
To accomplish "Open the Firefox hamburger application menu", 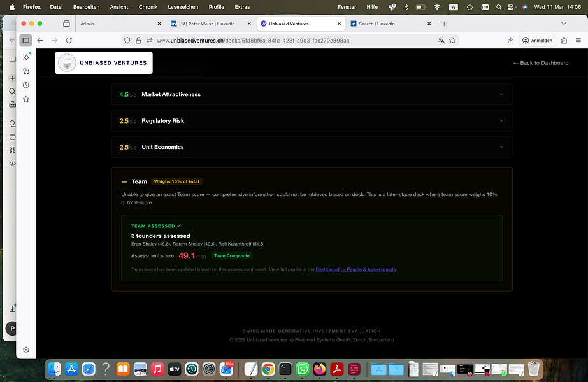I will (578, 40).
